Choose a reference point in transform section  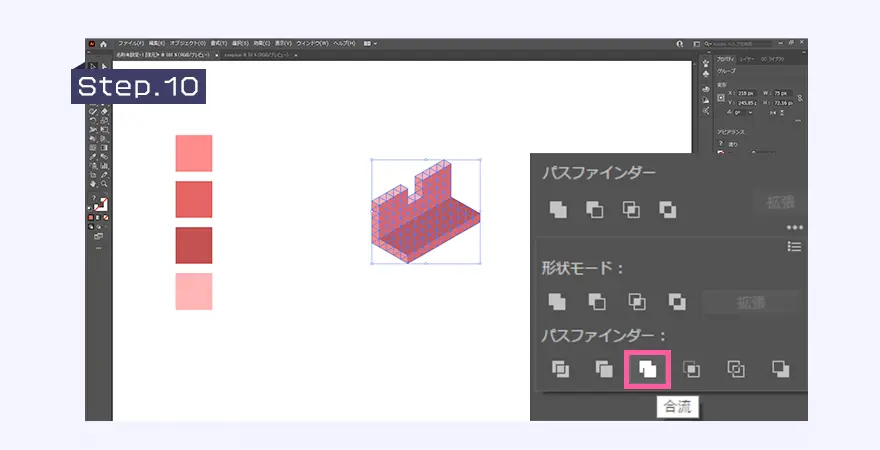click(x=721, y=98)
